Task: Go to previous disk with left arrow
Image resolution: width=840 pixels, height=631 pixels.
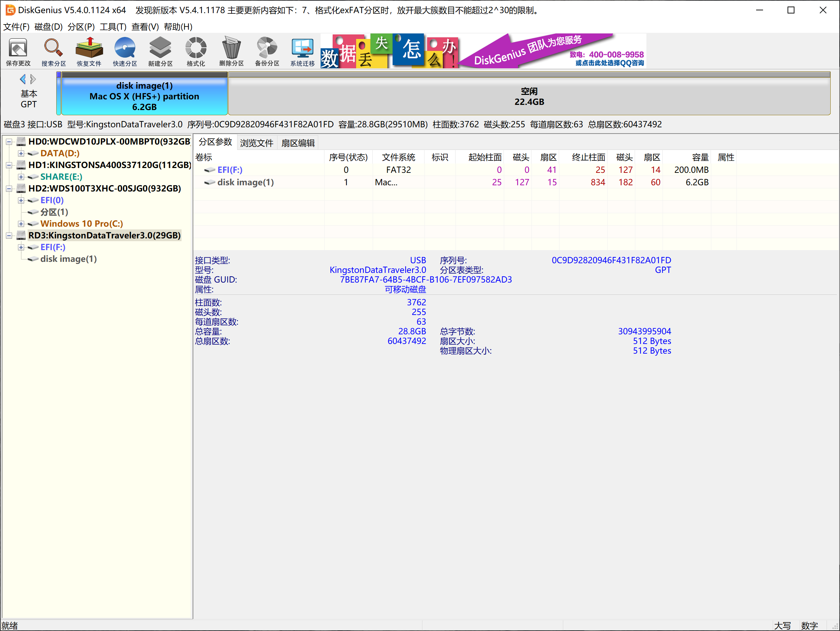Action: (23, 79)
